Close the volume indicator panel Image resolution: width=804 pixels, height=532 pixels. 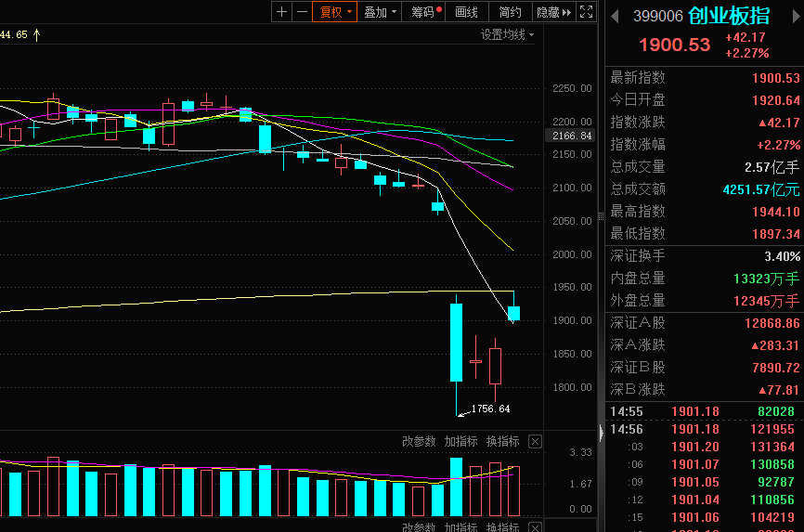click(x=536, y=441)
